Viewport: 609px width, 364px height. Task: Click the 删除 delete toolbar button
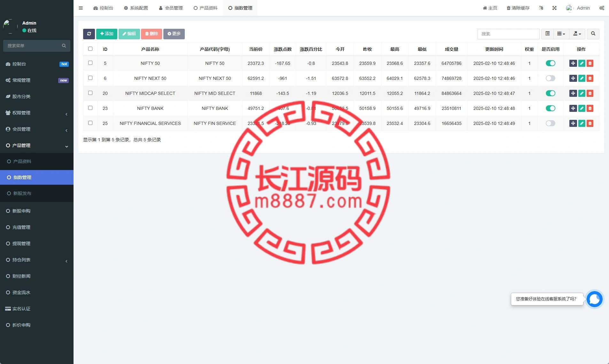tap(151, 34)
